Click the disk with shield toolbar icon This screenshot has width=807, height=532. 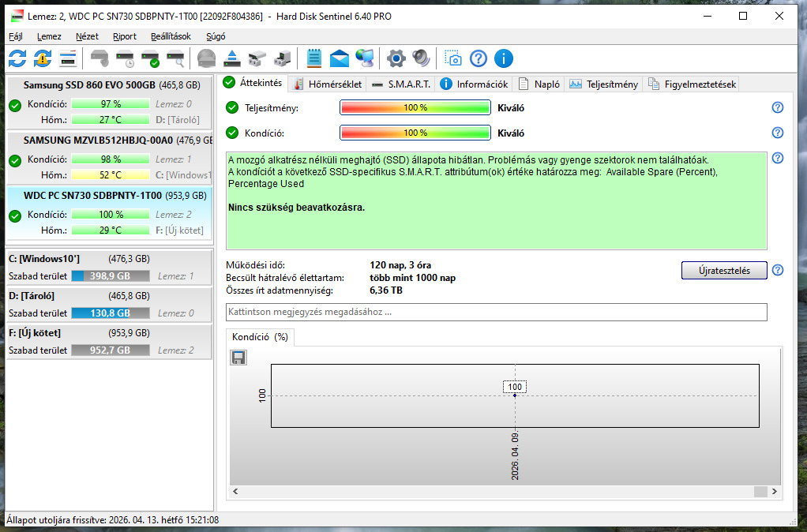(x=99, y=58)
